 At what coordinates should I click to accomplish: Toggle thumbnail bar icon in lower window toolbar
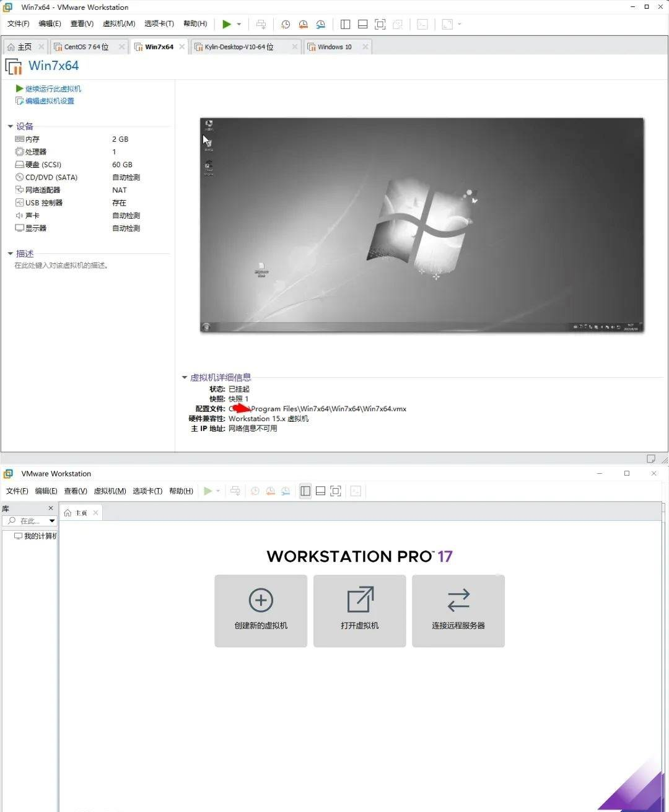(321, 491)
